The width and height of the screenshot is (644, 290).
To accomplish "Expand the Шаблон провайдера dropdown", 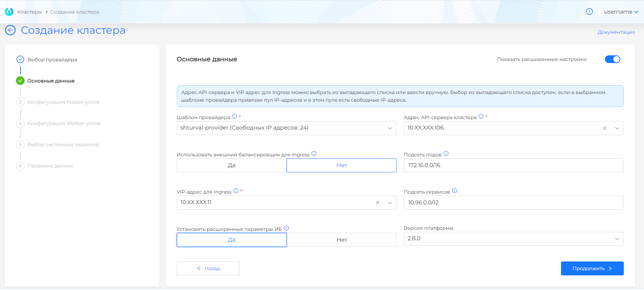I will pyautogui.click(x=390, y=128).
